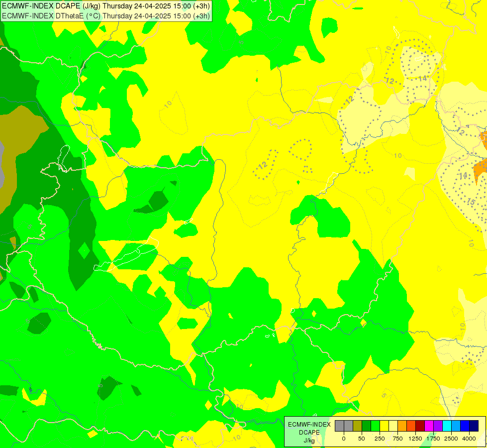Click the legend value 2500

tap(451, 439)
